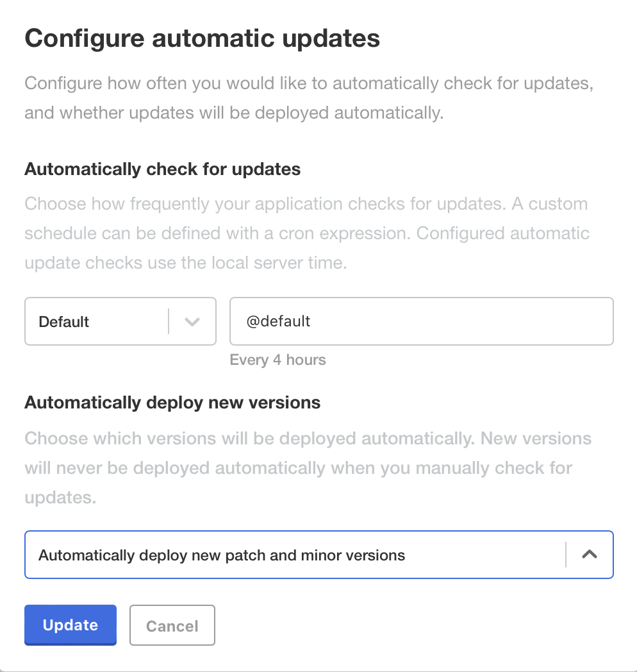637x672 pixels.
Task: Click the description text about update checks
Action: coord(306,233)
